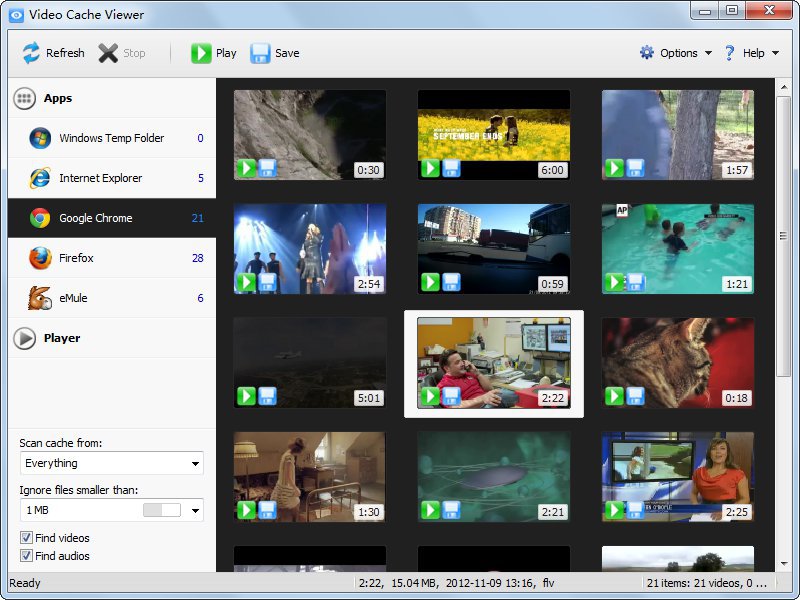This screenshot has width=800, height=600.
Task: Select Firefox cache source
Action: pos(112,258)
